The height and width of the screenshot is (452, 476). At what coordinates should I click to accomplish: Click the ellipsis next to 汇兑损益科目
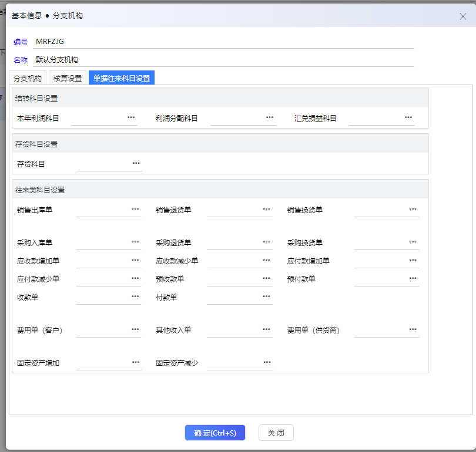408,117
